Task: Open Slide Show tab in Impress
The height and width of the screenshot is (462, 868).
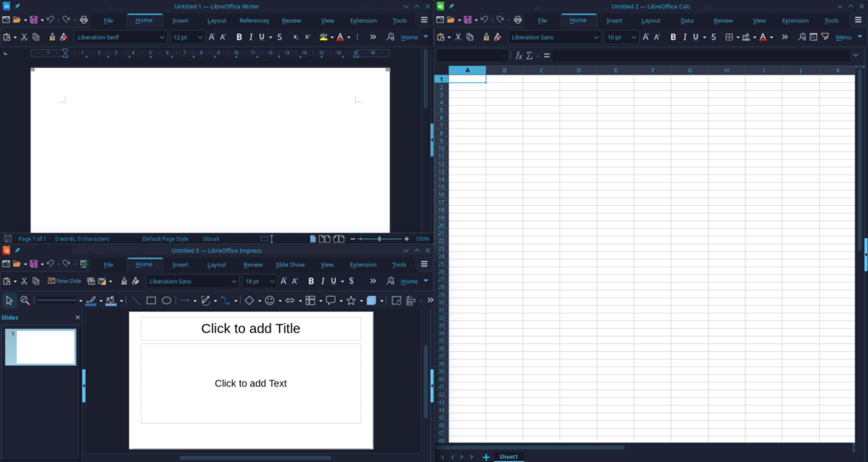Action: click(290, 264)
